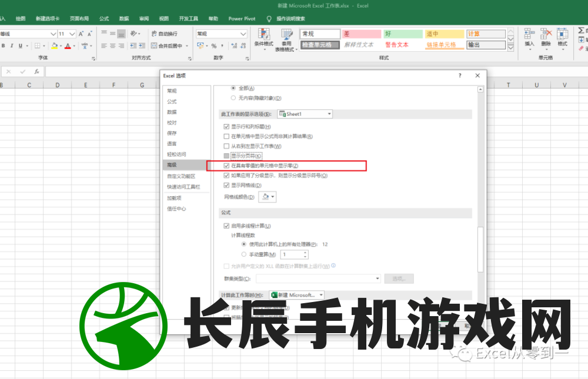This screenshot has height=379, width=588.
Task: Expand the font size dropdown
Action: (x=72, y=34)
